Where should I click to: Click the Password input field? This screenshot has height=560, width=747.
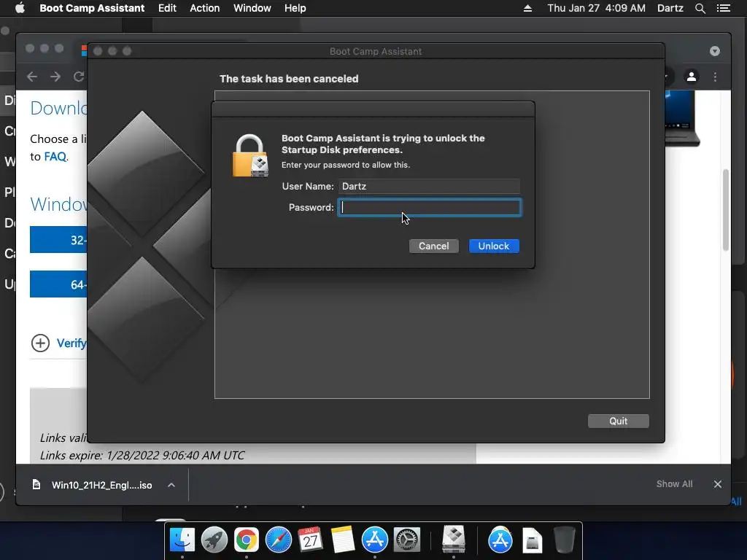429,208
